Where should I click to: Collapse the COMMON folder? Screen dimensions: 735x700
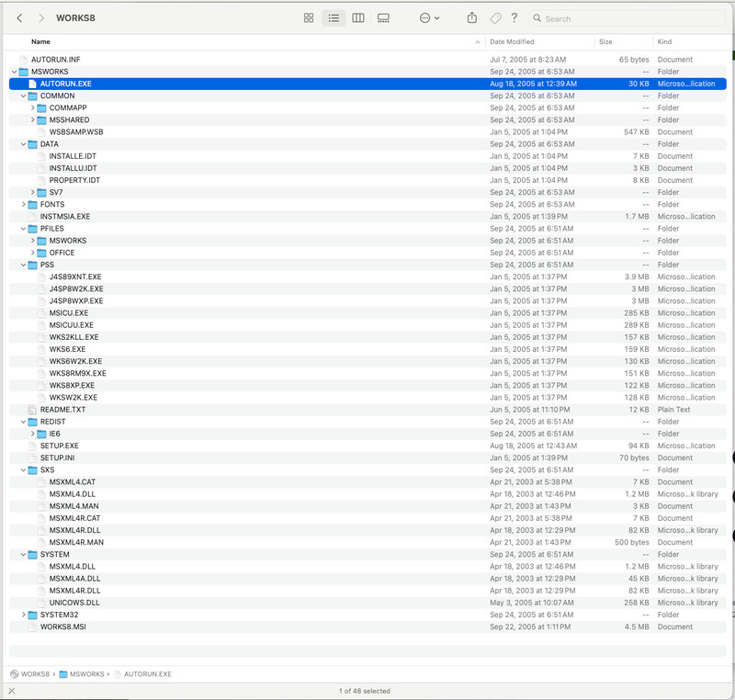click(x=23, y=96)
